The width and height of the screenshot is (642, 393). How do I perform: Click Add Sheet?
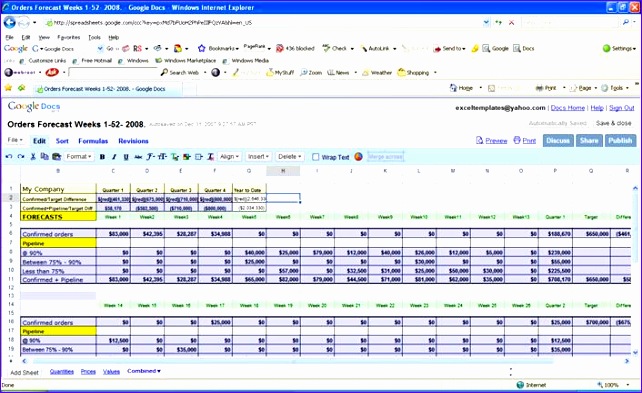25,373
